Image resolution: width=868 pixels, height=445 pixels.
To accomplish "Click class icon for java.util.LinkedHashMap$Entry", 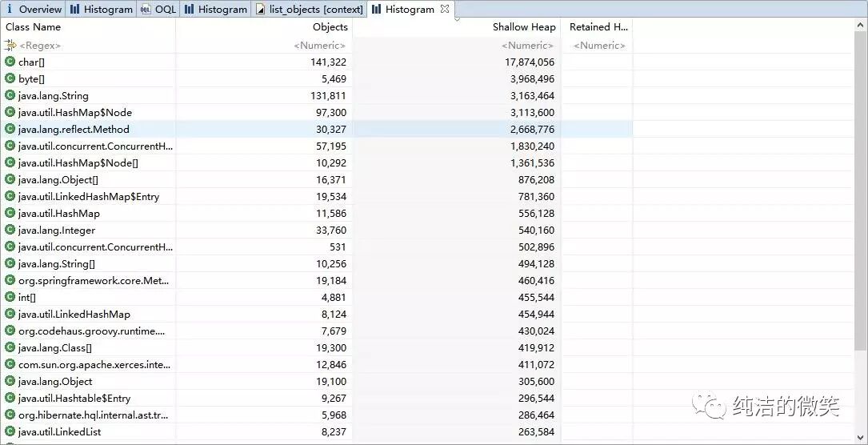I will 10,196.
